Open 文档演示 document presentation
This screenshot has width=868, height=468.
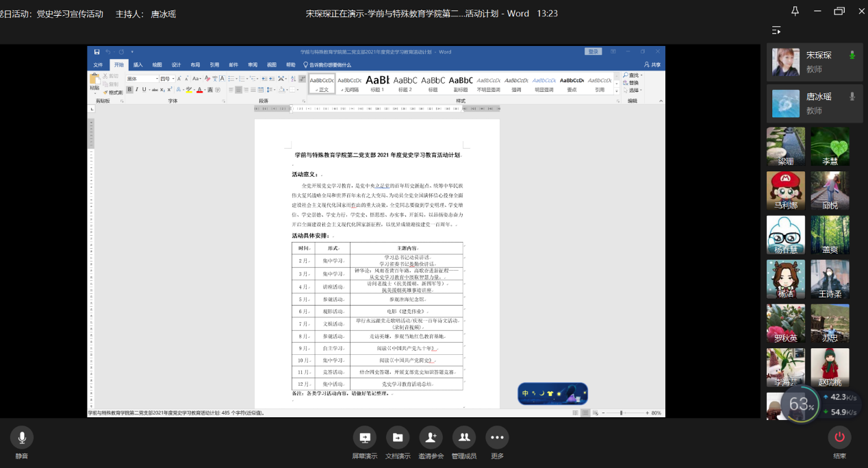pos(398,438)
